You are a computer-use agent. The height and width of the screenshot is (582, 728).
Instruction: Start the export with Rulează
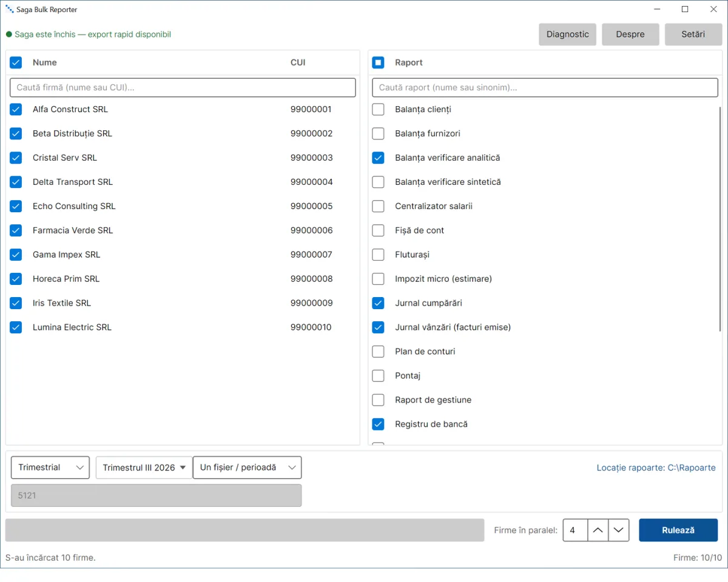[678, 530]
